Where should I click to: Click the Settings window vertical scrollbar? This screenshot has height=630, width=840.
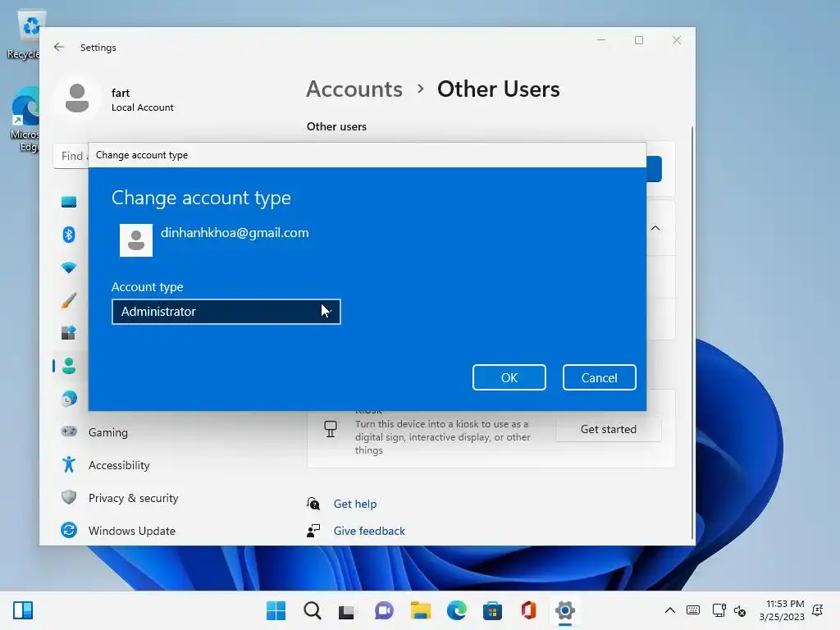(x=692, y=332)
